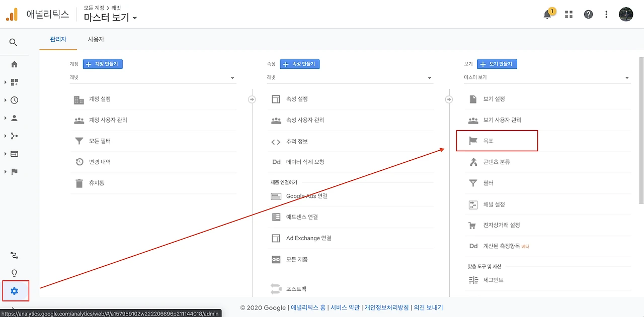This screenshot has height=317, width=644.
Task: Open the help question mark icon
Action: (588, 15)
